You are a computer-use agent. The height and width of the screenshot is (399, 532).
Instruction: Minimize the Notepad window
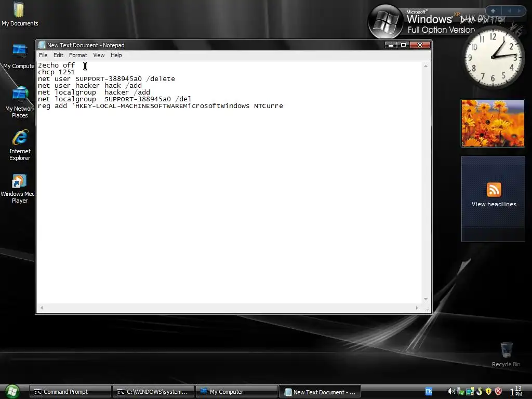(x=391, y=45)
